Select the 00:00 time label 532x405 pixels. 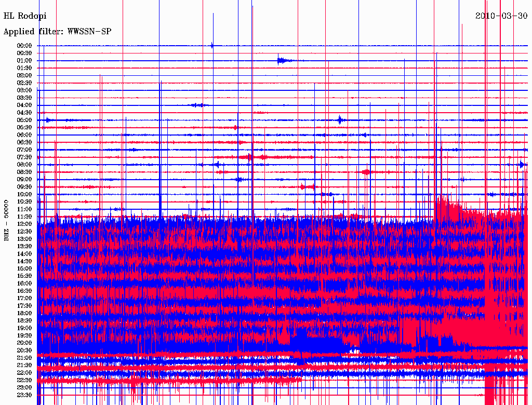pyautogui.click(x=24, y=46)
